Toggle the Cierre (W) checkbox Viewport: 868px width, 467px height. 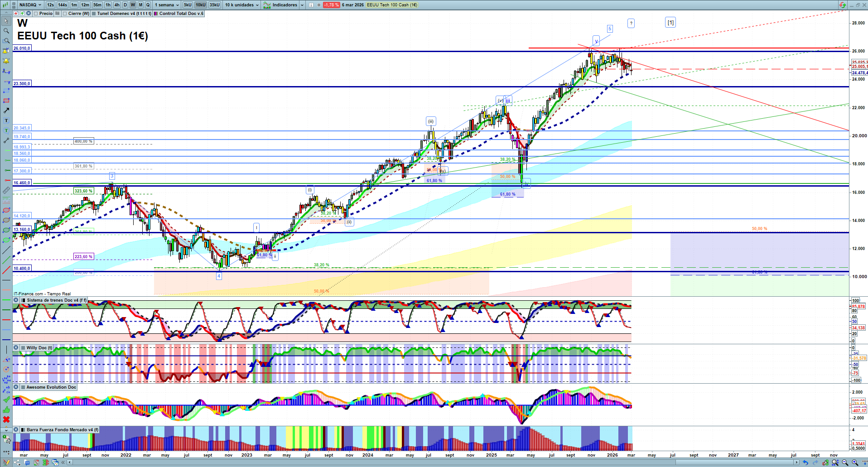(x=65, y=14)
